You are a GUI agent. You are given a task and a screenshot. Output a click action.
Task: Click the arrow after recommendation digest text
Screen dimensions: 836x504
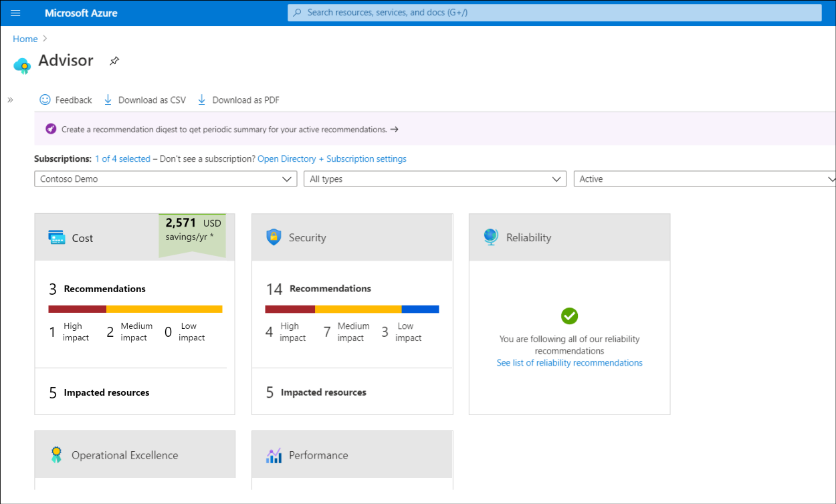click(394, 130)
